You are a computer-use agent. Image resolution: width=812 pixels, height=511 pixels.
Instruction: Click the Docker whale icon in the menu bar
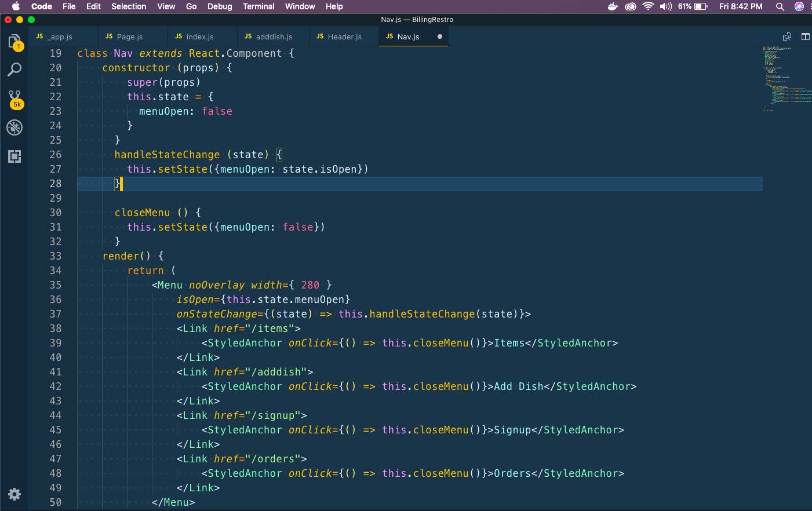(613, 6)
